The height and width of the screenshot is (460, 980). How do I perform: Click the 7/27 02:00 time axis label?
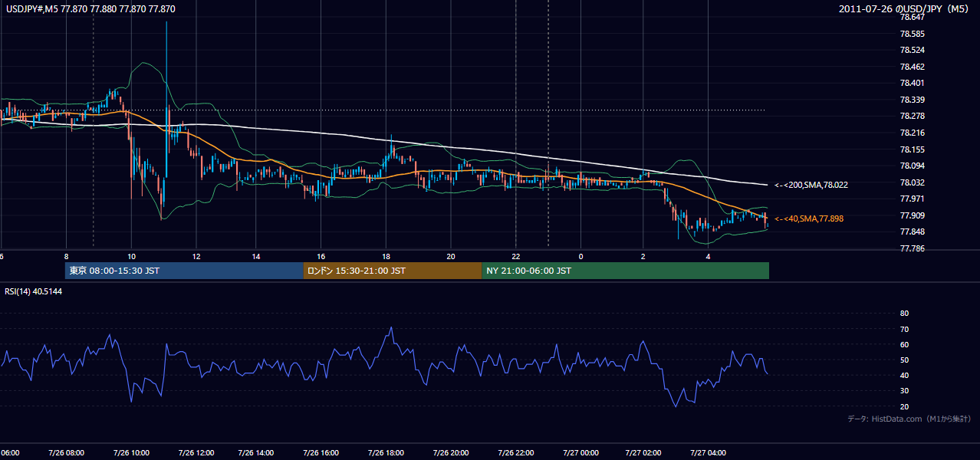point(643,453)
